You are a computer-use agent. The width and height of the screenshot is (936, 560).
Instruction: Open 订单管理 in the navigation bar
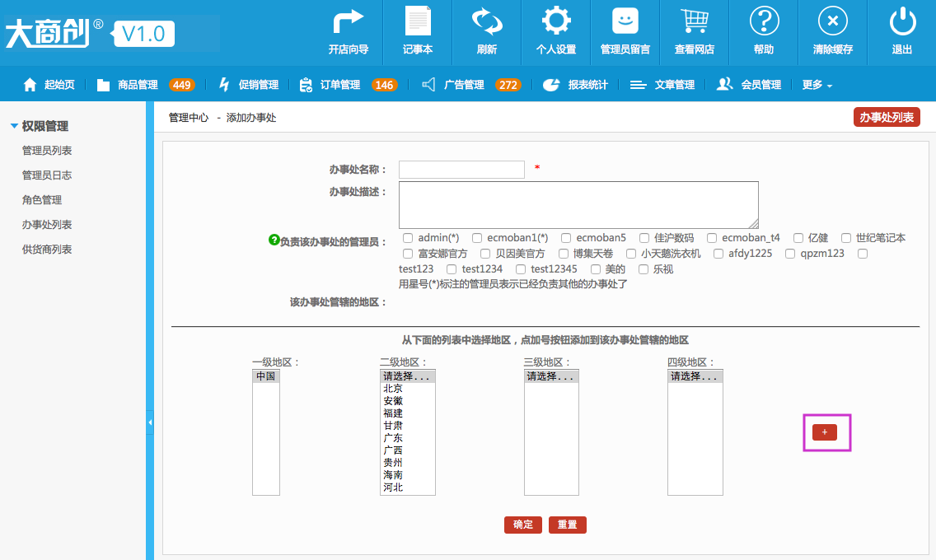point(348,85)
